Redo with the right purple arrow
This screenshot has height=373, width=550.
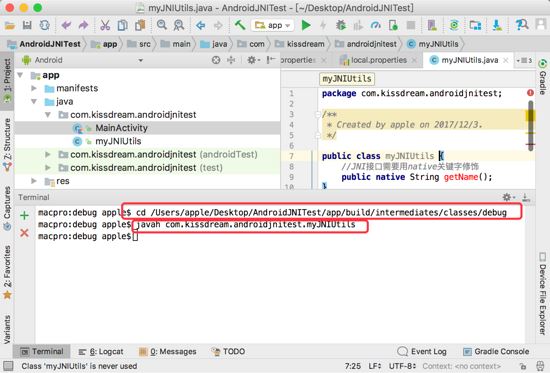pos(83,25)
